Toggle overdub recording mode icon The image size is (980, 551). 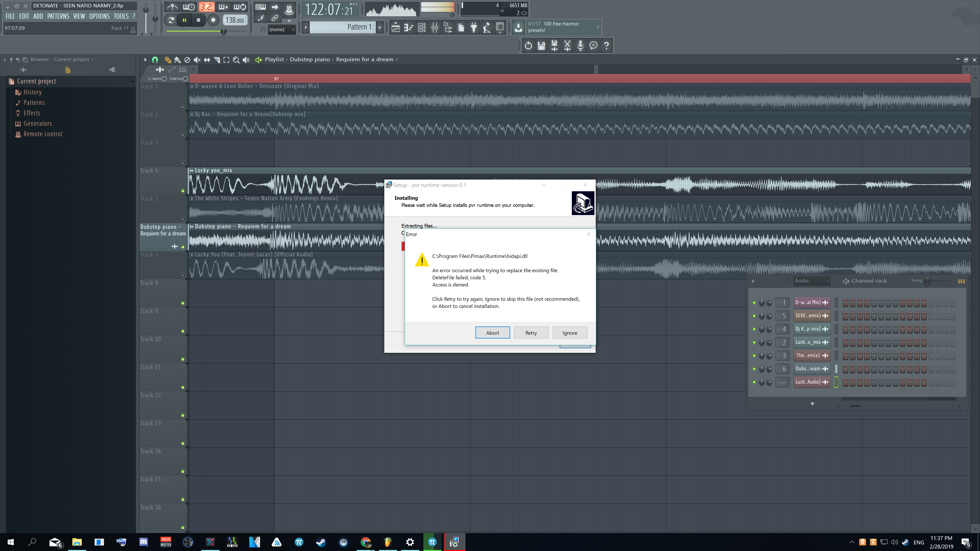point(223,7)
